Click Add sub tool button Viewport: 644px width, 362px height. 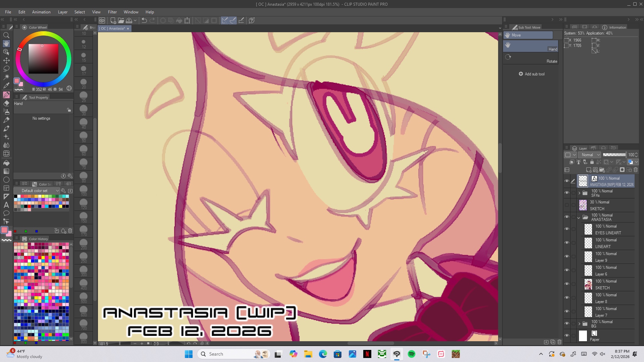pos(532,74)
